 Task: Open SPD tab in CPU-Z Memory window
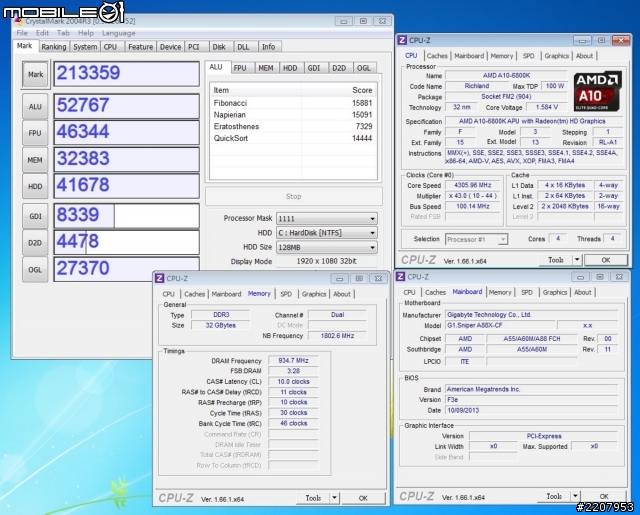coord(286,294)
